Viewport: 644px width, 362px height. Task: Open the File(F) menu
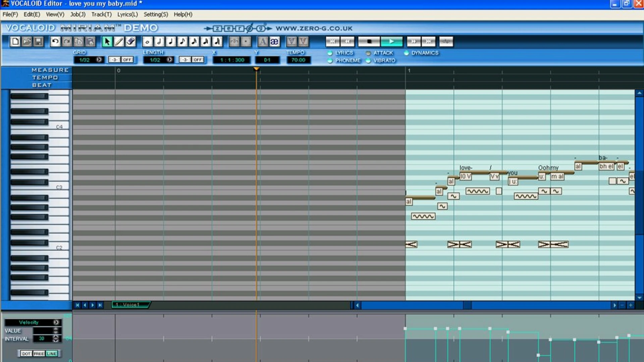[x=10, y=14]
